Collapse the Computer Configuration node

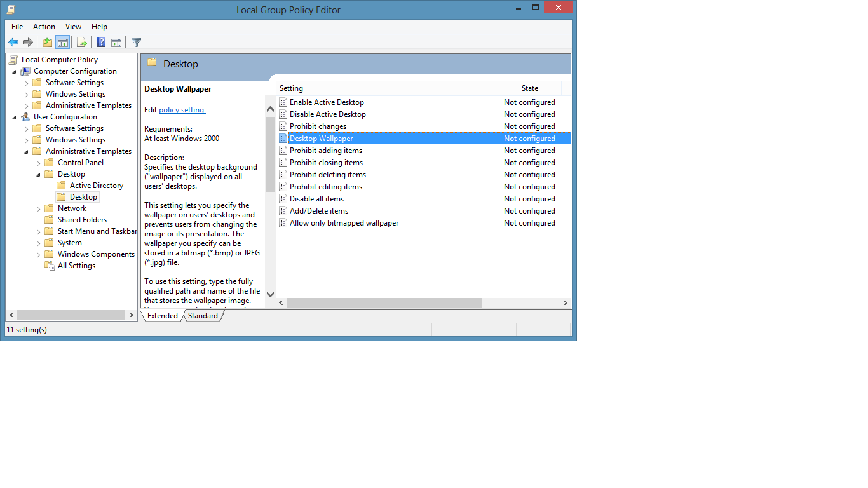[15, 71]
